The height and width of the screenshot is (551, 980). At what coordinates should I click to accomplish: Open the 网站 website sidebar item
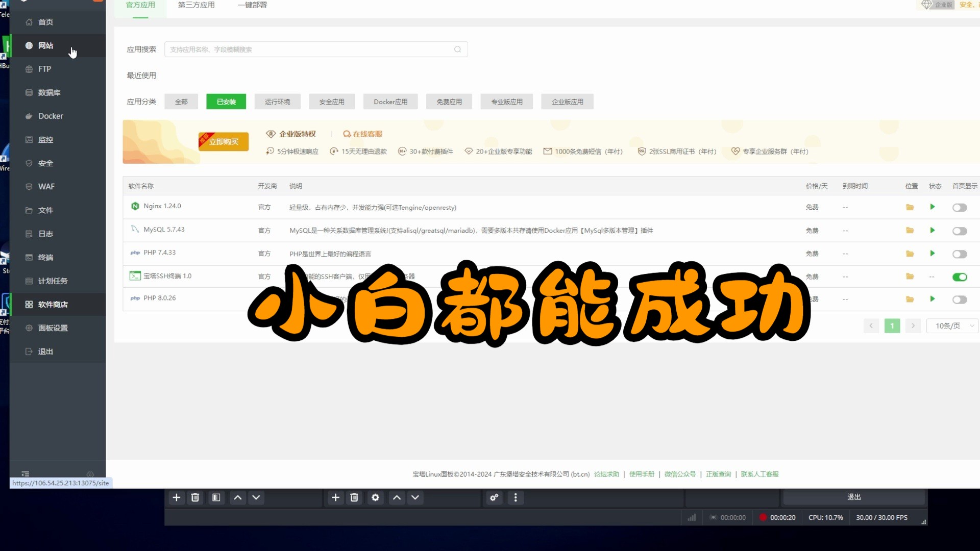pos(57,45)
